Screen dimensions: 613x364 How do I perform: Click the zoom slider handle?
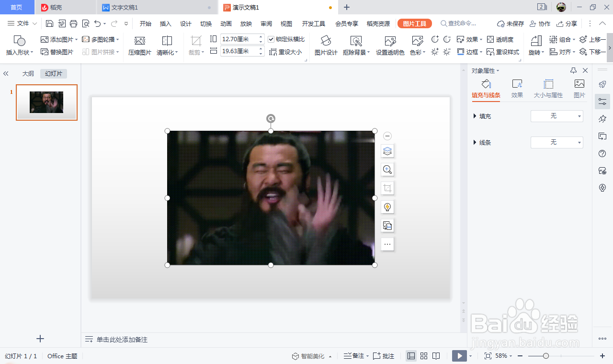545,356
